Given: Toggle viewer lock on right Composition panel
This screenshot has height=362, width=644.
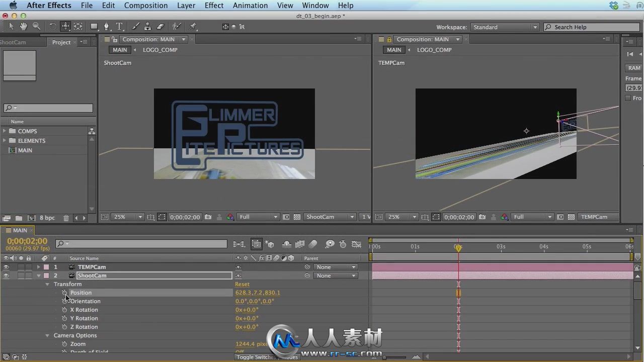Looking at the screenshot, I should pyautogui.click(x=389, y=39).
